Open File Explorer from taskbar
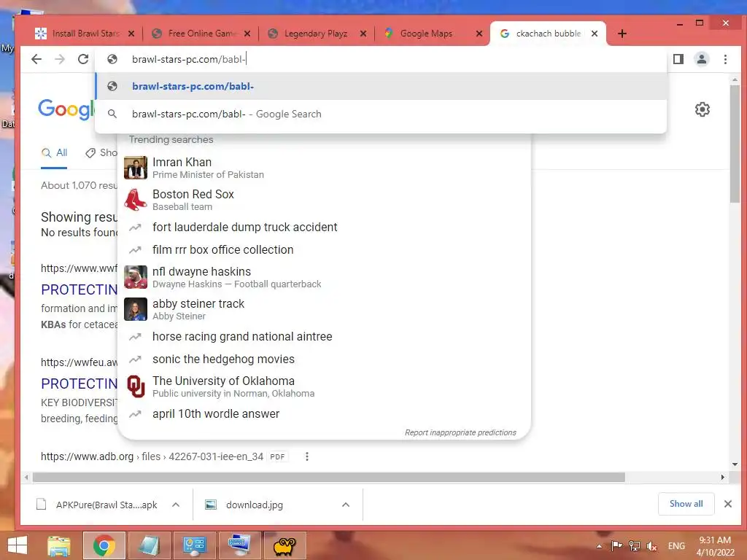The image size is (747, 560). coord(59,545)
